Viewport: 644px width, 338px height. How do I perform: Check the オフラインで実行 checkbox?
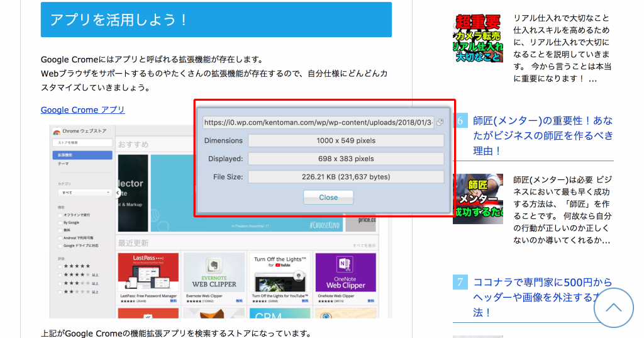coord(60,215)
